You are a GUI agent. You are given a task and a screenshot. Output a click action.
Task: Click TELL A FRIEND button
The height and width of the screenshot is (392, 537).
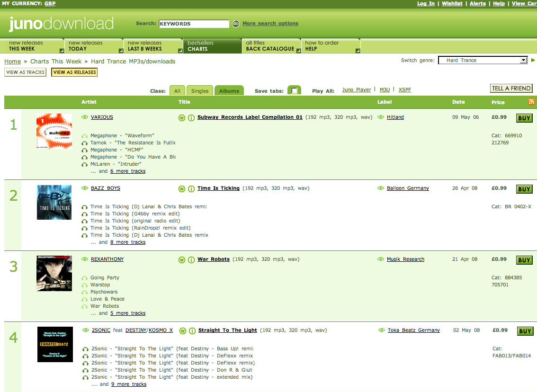(x=511, y=89)
